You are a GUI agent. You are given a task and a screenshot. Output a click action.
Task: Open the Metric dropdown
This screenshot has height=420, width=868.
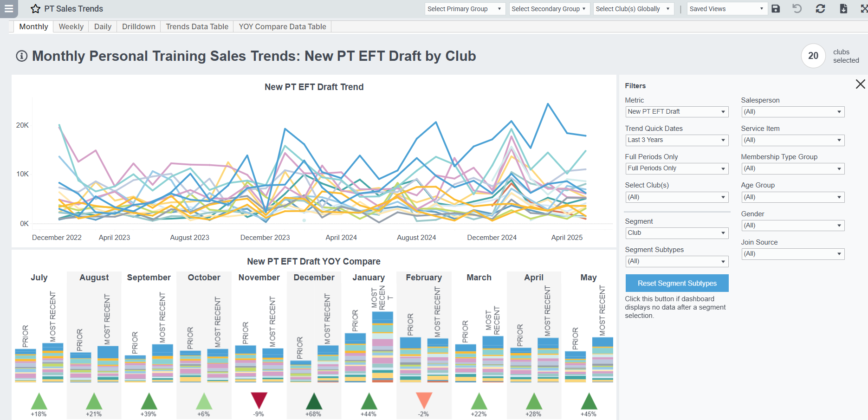click(x=677, y=111)
